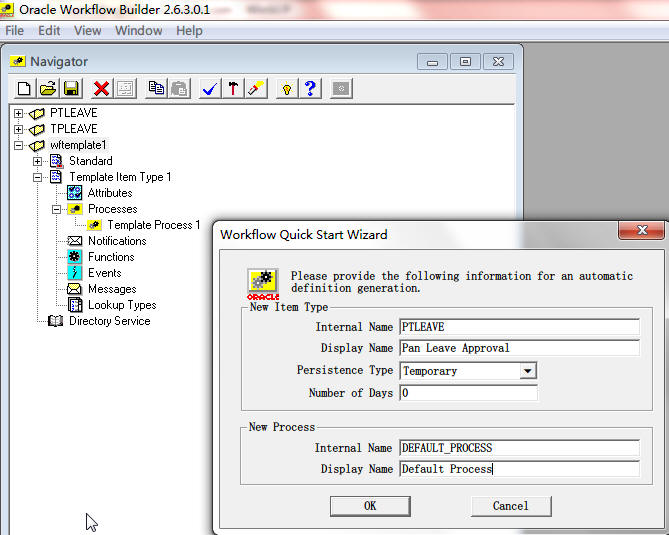669x535 pixels.
Task: Click the Quick Start Wizard wand icon
Action: tap(256, 89)
